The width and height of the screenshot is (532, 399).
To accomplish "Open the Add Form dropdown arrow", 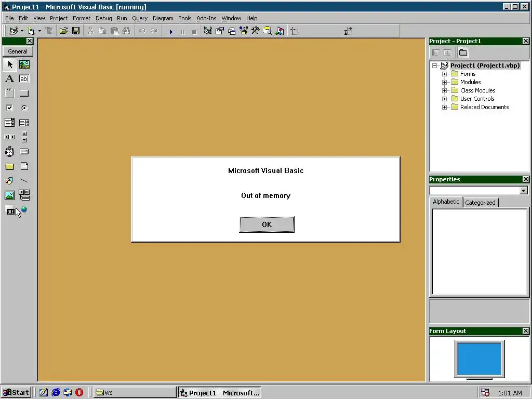I will pos(39,31).
